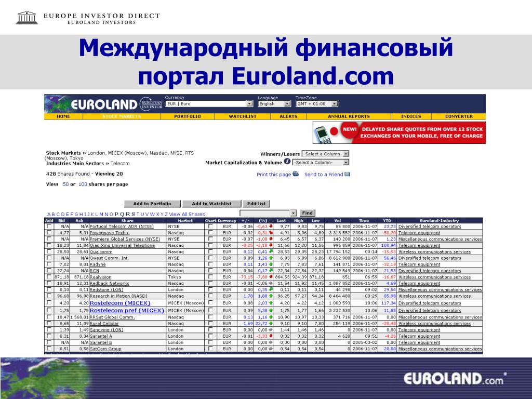Click the red down arrow in Sarantel A row

click(x=270, y=336)
